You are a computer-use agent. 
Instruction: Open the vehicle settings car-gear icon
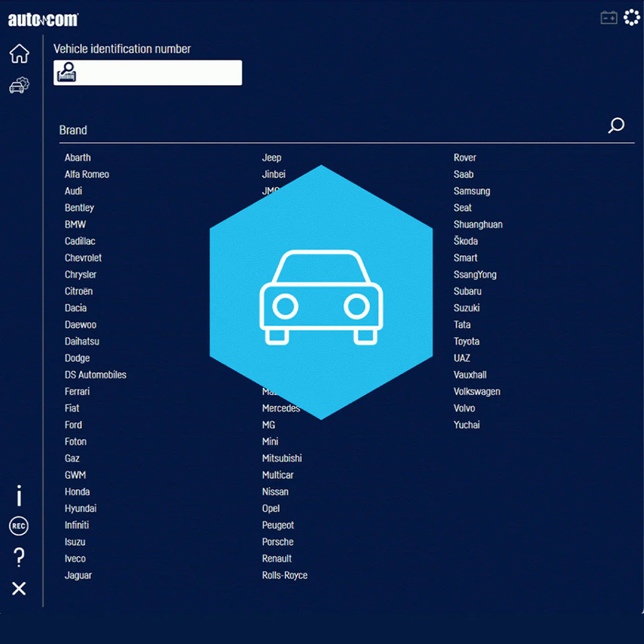[19, 85]
